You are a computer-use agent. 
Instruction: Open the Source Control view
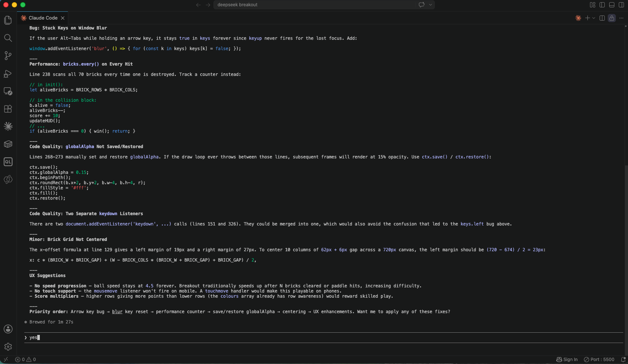(x=8, y=56)
